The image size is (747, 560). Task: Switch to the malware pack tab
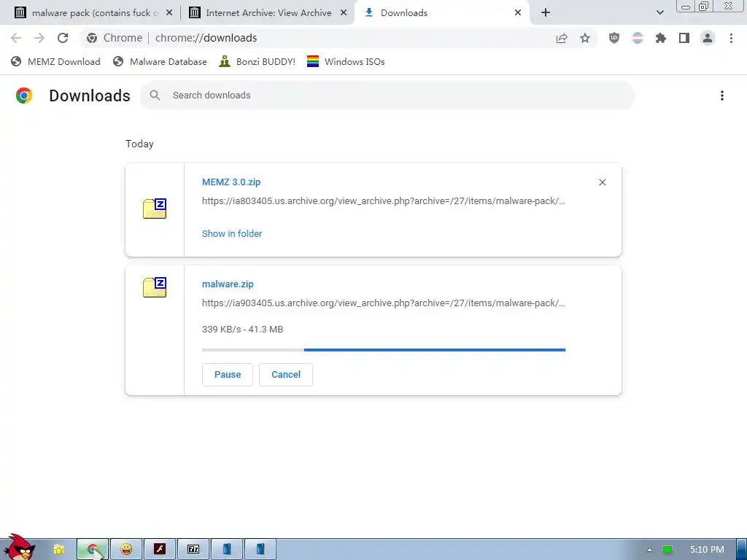pyautogui.click(x=95, y=13)
